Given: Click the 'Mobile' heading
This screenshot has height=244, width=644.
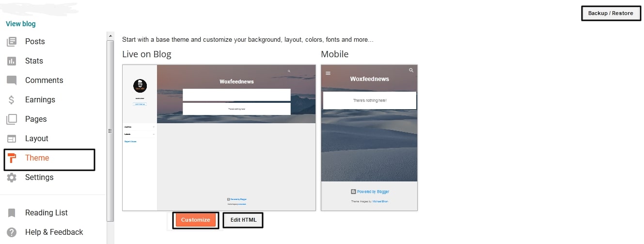Looking at the screenshot, I should coord(335,54).
